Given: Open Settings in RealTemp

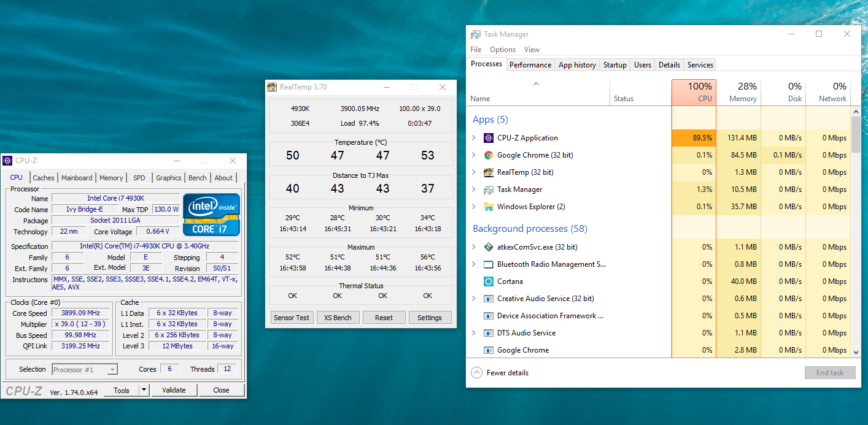Looking at the screenshot, I should coord(430,318).
